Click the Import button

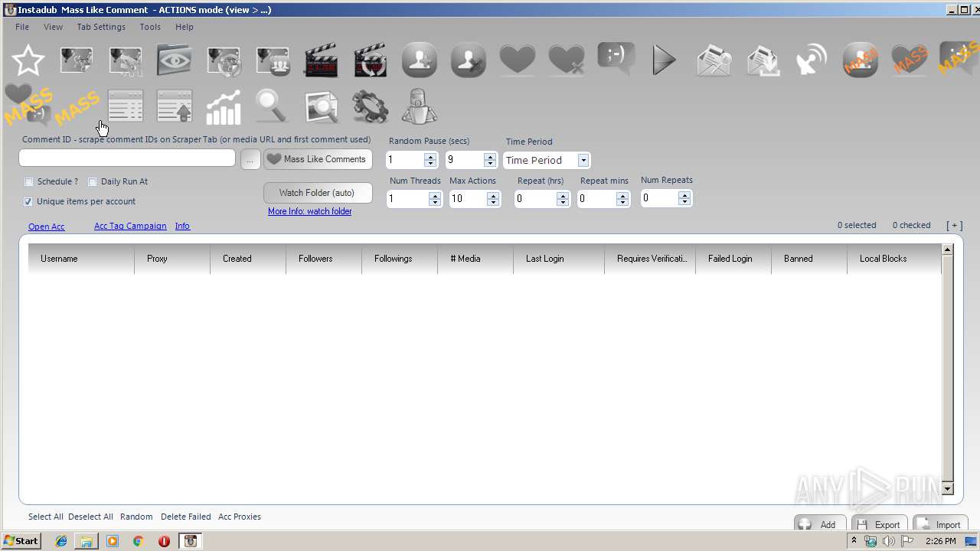point(940,524)
